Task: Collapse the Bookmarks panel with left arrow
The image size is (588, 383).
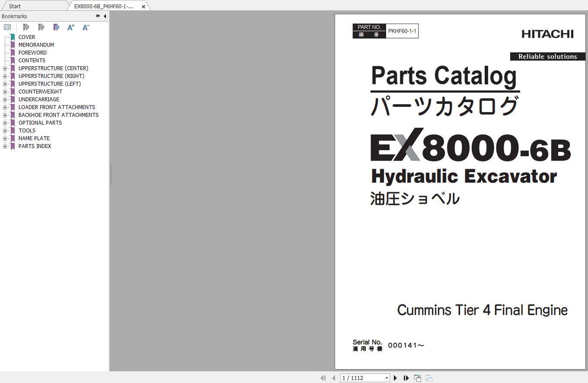Action: 105,16
